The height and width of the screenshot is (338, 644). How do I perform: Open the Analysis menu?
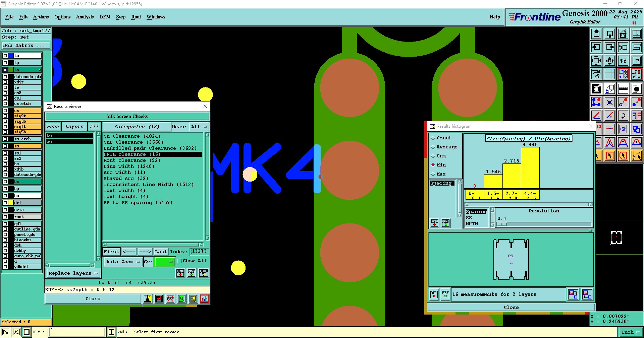(85, 17)
